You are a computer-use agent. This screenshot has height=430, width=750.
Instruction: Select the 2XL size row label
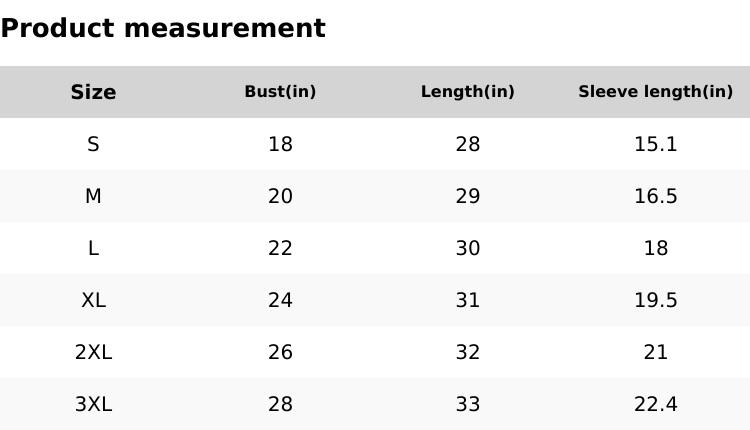click(x=93, y=352)
